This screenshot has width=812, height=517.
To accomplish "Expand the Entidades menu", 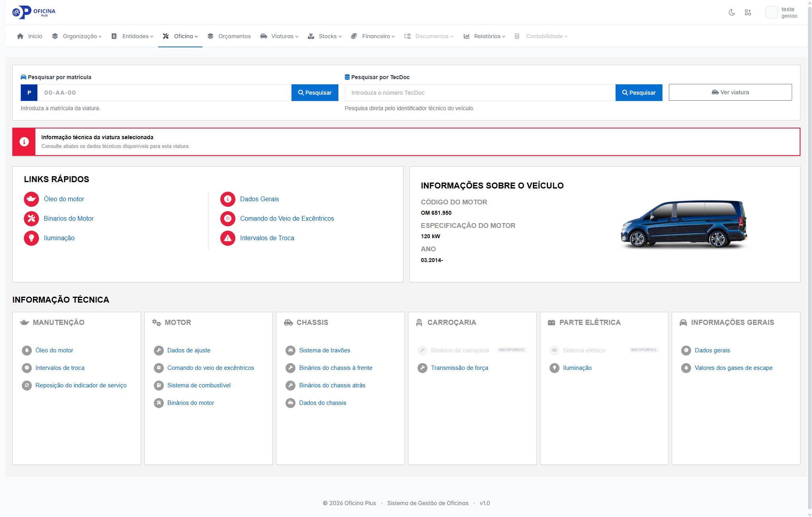I will [132, 36].
